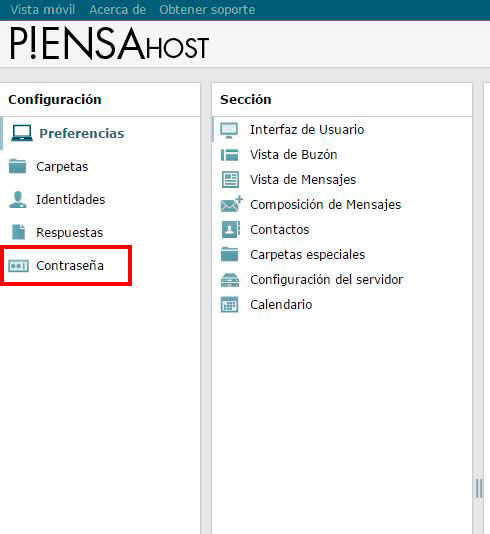Select Obtener soporte link
Viewport: 490px width, 534px height.
coord(207,10)
